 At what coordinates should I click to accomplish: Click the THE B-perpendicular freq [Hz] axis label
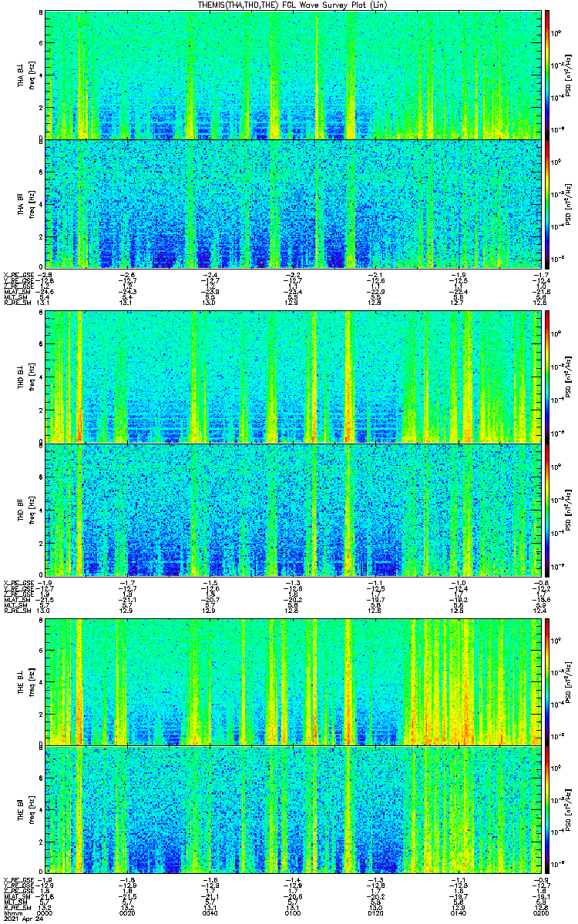pos(31,681)
